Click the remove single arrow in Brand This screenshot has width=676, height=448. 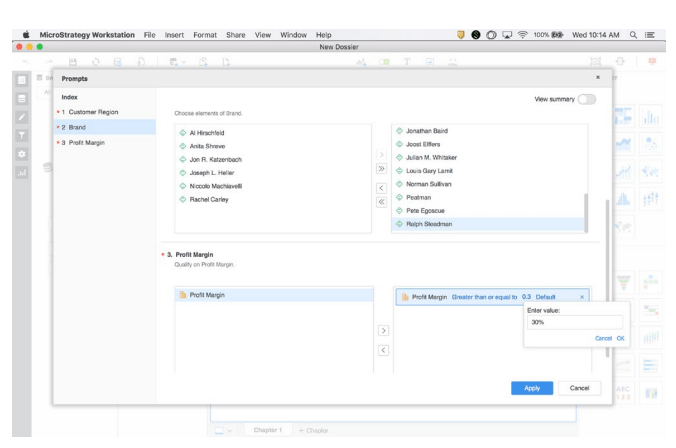[380, 187]
